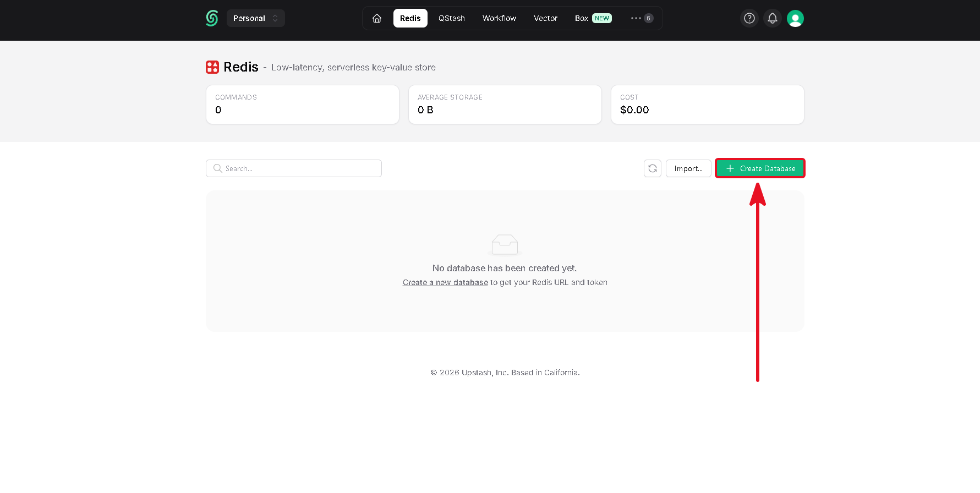Open the Personal team switcher dropdown
The image size is (980, 493).
click(x=256, y=18)
